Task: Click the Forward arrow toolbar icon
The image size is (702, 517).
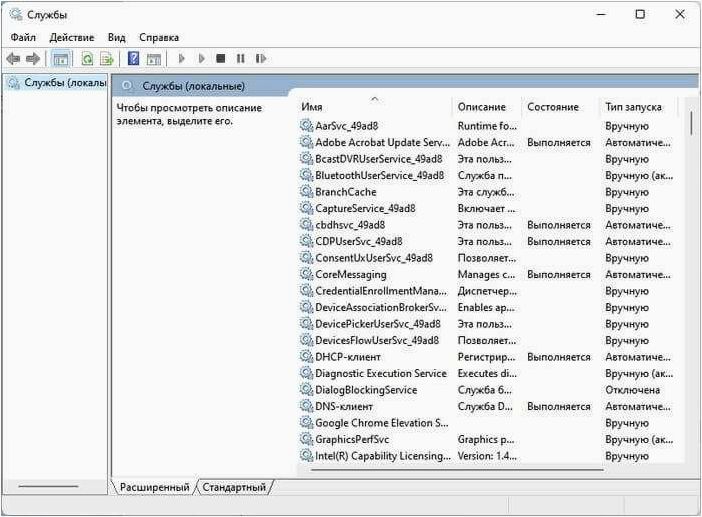Action: click(33, 59)
